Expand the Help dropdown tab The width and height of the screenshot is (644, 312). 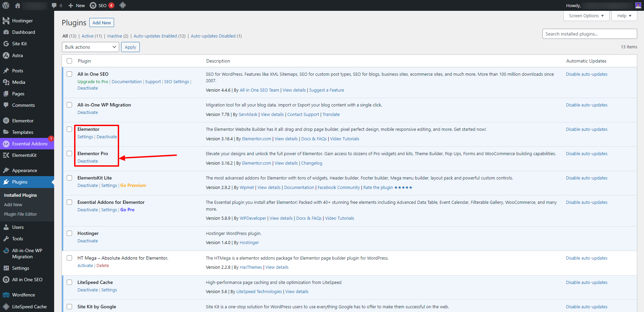pos(624,16)
